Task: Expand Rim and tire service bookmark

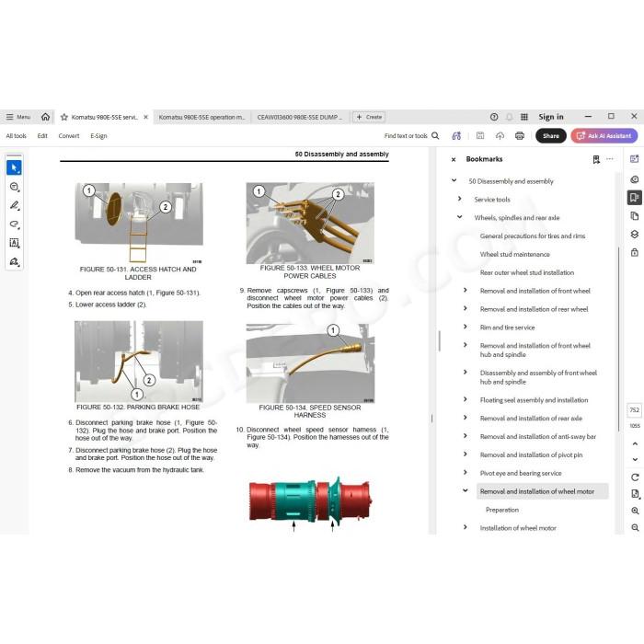Action: [x=466, y=327]
